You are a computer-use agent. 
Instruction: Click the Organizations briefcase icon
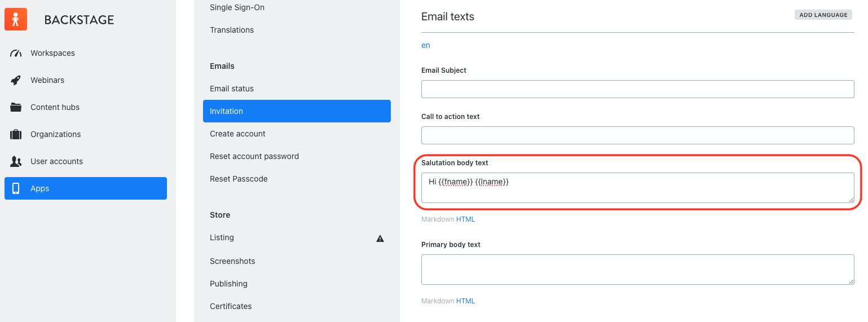click(16, 134)
